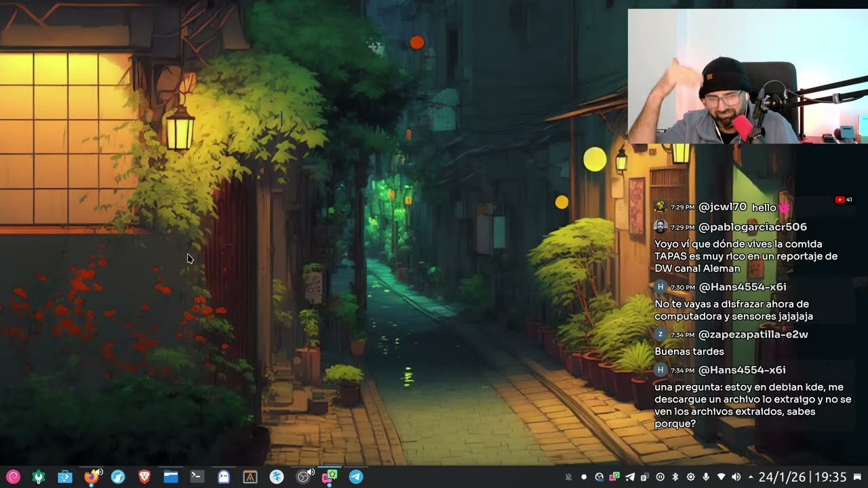Click the "No te vayas a disfrazar" message
Image resolution: width=868 pixels, height=488 pixels.
tap(734, 310)
